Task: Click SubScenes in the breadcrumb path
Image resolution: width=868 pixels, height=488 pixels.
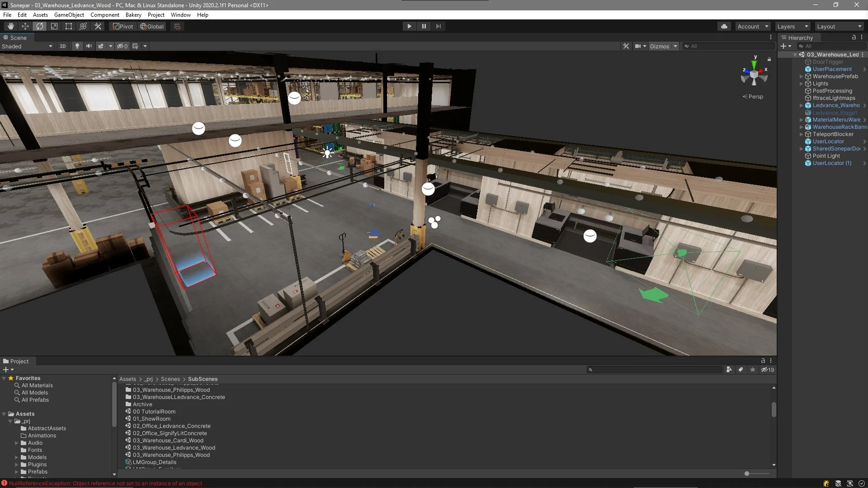Action: pyautogui.click(x=203, y=379)
